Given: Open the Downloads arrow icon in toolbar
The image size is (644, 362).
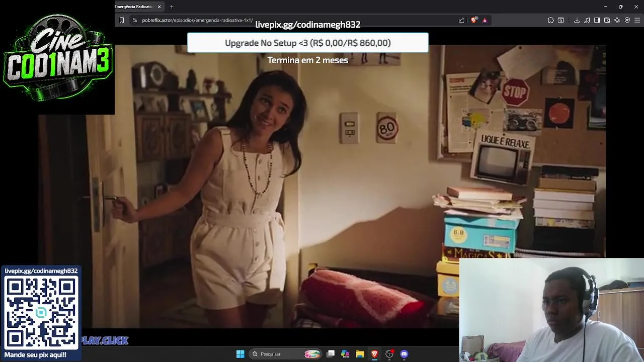Looking at the screenshot, I should tap(577, 20).
